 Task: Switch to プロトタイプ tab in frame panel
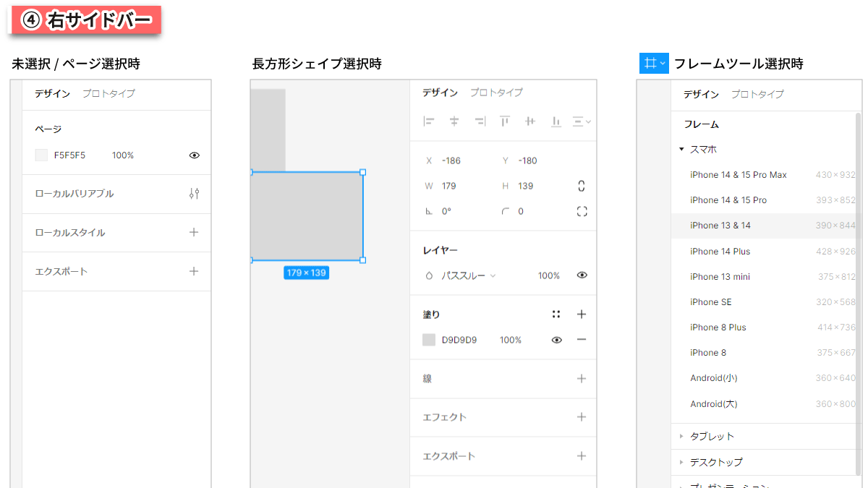757,94
